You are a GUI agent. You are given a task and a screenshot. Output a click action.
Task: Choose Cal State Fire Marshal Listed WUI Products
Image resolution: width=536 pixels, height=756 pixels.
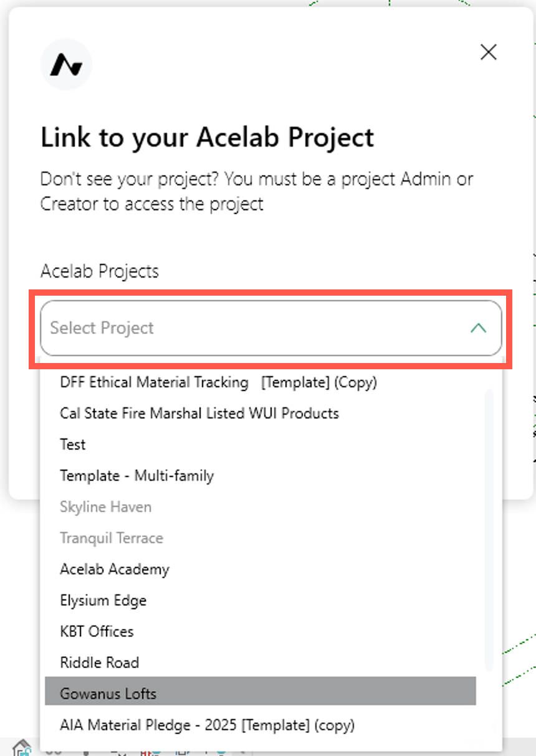click(x=261, y=413)
